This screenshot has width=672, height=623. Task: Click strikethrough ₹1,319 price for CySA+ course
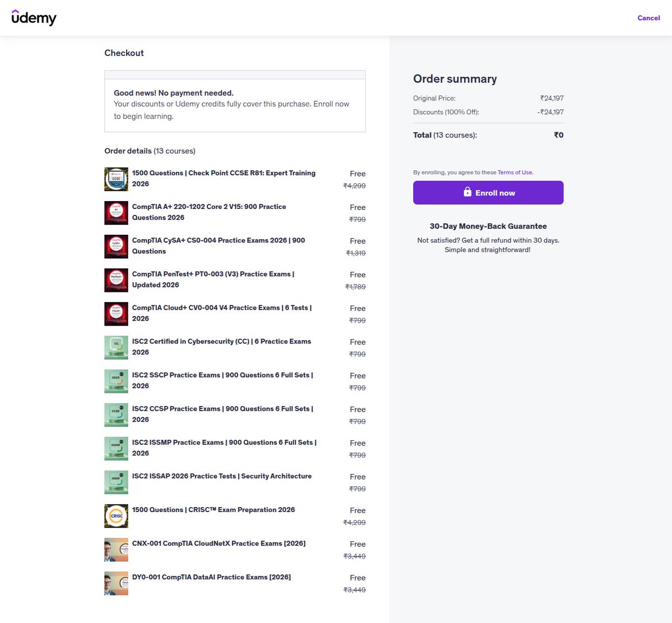tap(356, 253)
